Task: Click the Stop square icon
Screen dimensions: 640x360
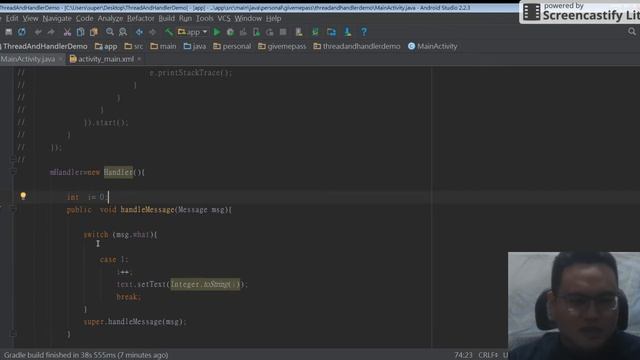Action: 282,32
